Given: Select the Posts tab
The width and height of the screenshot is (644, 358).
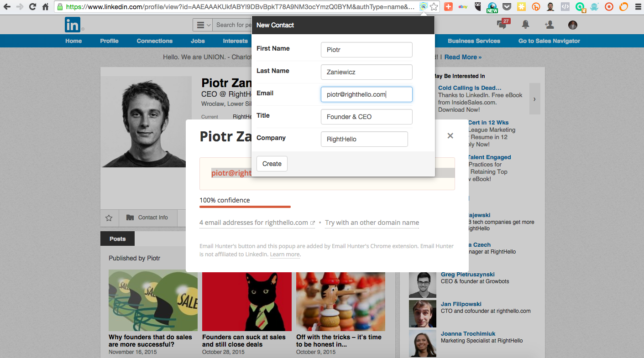Looking at the screenshot, I should (117, 239).
